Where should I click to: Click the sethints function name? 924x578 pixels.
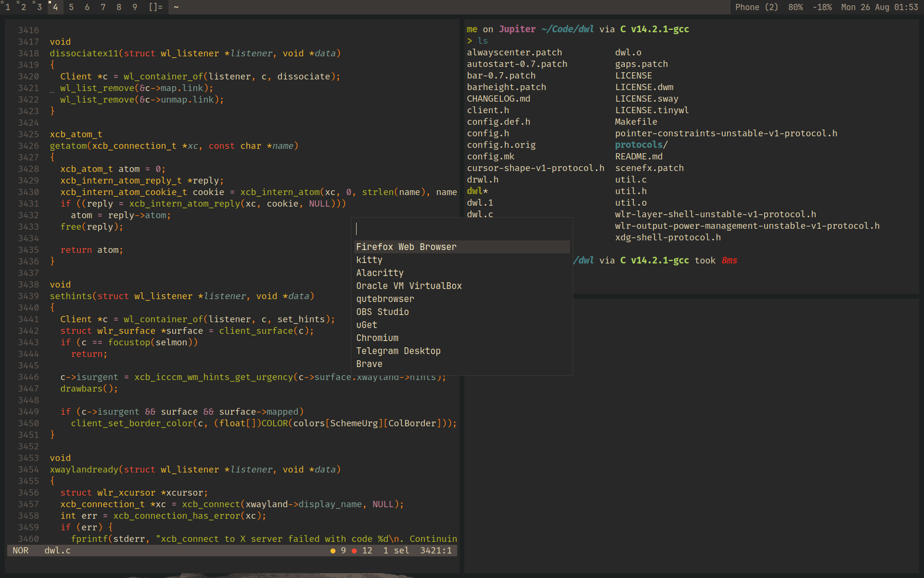71,296
